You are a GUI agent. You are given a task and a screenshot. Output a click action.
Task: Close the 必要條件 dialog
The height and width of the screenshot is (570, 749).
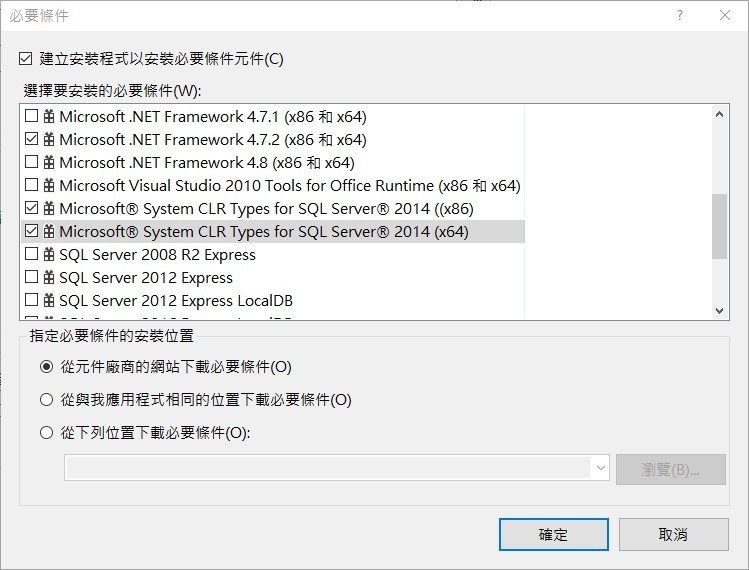coord(725,15)
